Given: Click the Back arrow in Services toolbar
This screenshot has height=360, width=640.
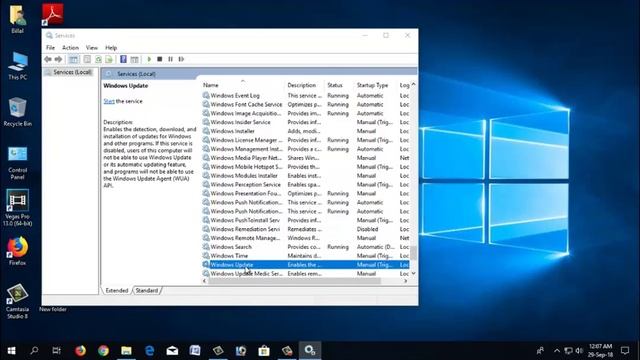Looking at the screenshot, I should click(48, 59).
